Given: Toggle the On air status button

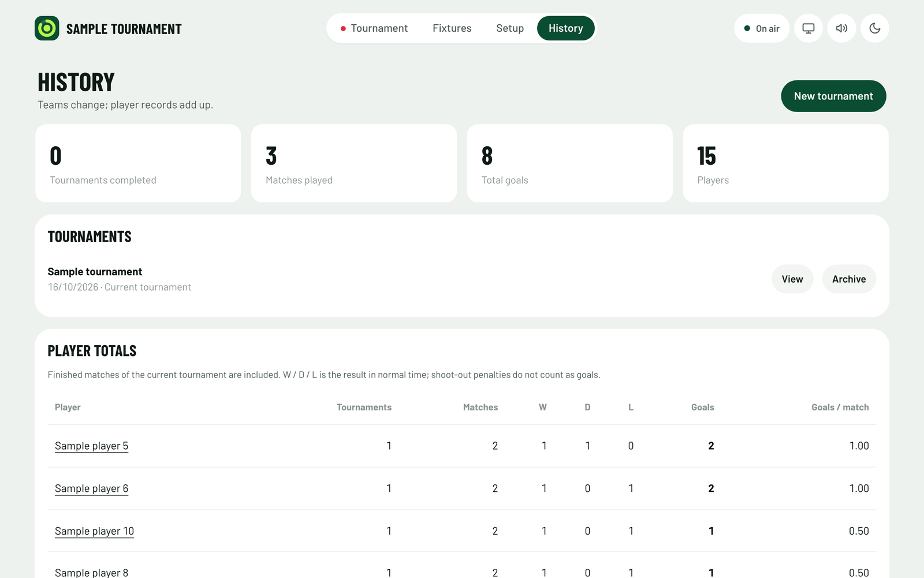Looking at the screenshot, I should [762, 28].
